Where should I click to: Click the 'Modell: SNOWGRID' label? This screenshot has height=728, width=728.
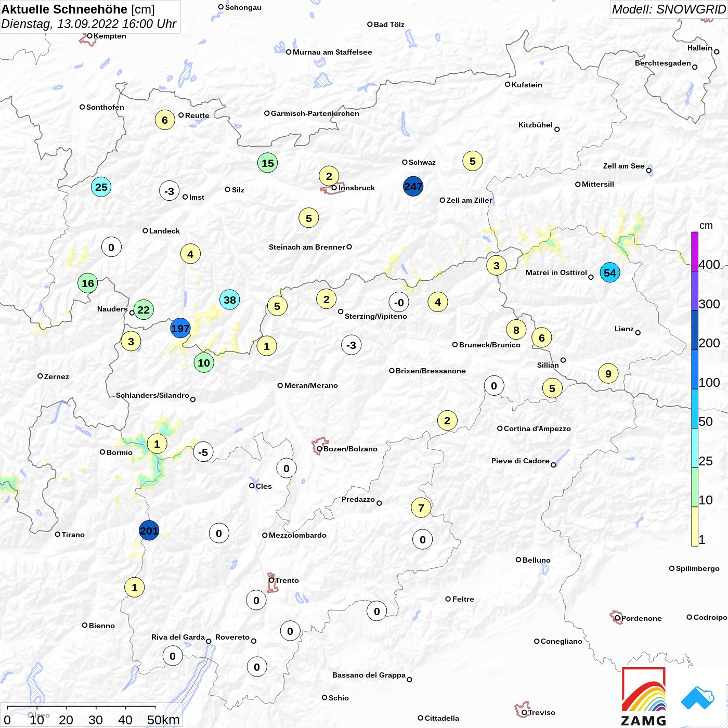click(668, 9)
